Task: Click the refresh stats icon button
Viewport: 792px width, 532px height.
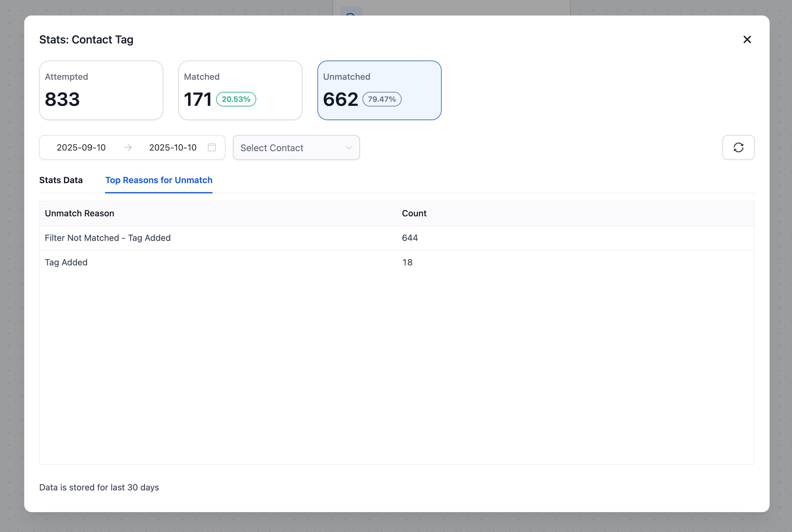Action: (x=738, y=148)
